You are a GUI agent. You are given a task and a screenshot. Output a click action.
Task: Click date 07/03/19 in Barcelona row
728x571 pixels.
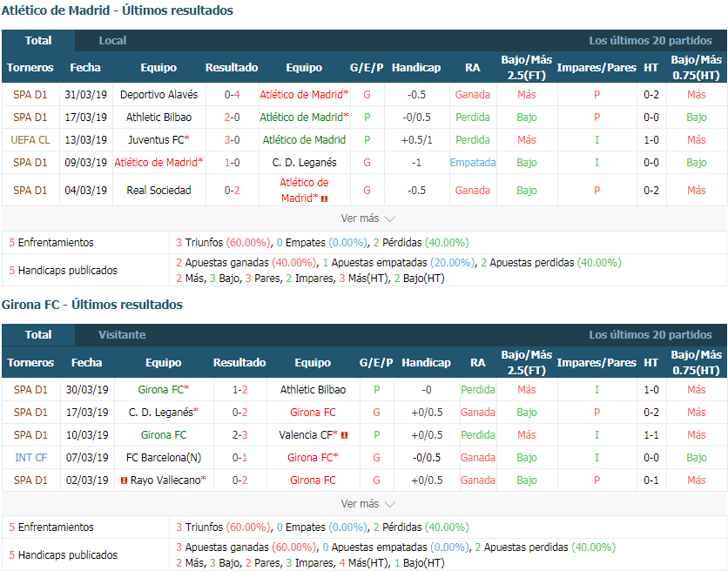(87, 458)
